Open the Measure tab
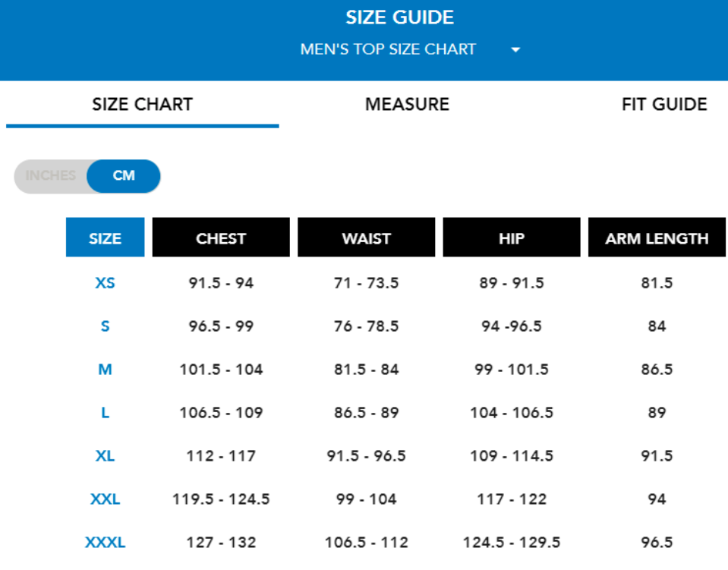This screenshot has width=728, height=570. click(407, 104)
